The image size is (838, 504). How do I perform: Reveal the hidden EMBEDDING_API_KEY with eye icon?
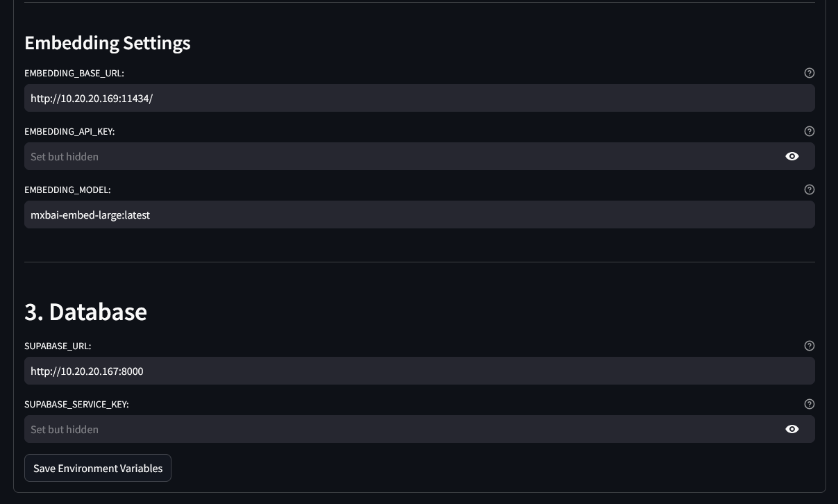click(x=792, y=156)
